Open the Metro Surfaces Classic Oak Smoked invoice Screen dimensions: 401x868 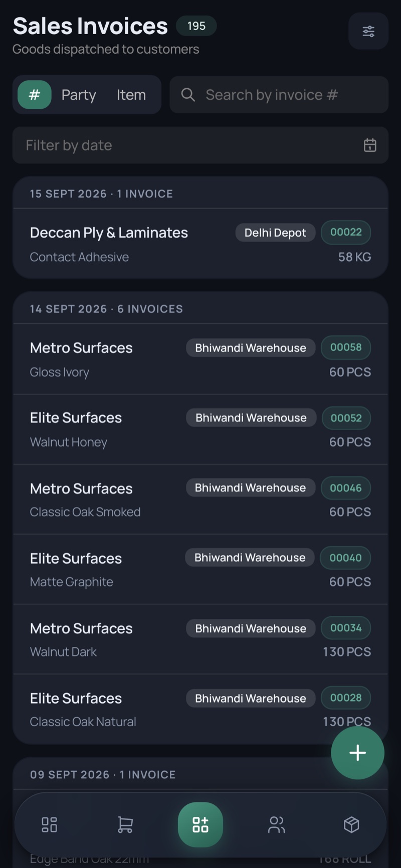[x=200, y=499]
